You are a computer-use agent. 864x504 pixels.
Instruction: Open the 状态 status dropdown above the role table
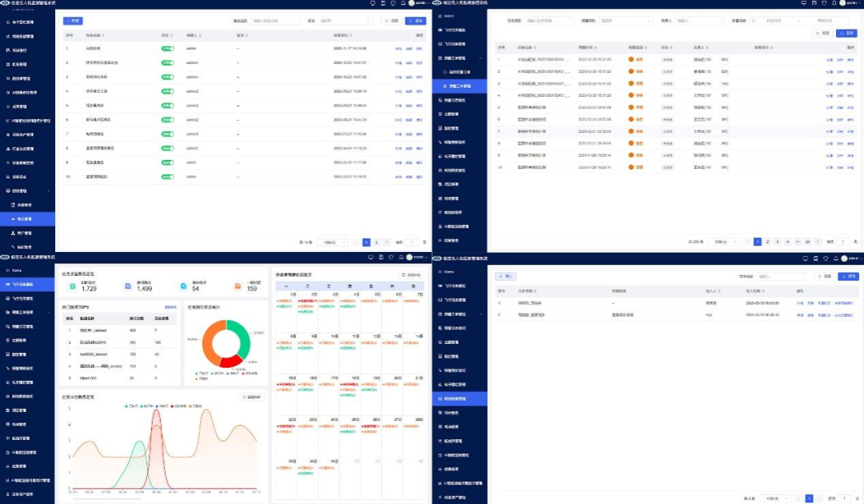pos(346,21)
